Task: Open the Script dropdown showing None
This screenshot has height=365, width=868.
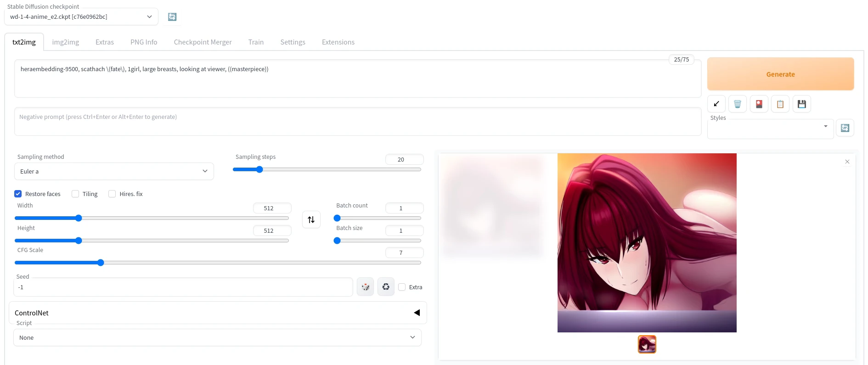Action: pos(217,337)
